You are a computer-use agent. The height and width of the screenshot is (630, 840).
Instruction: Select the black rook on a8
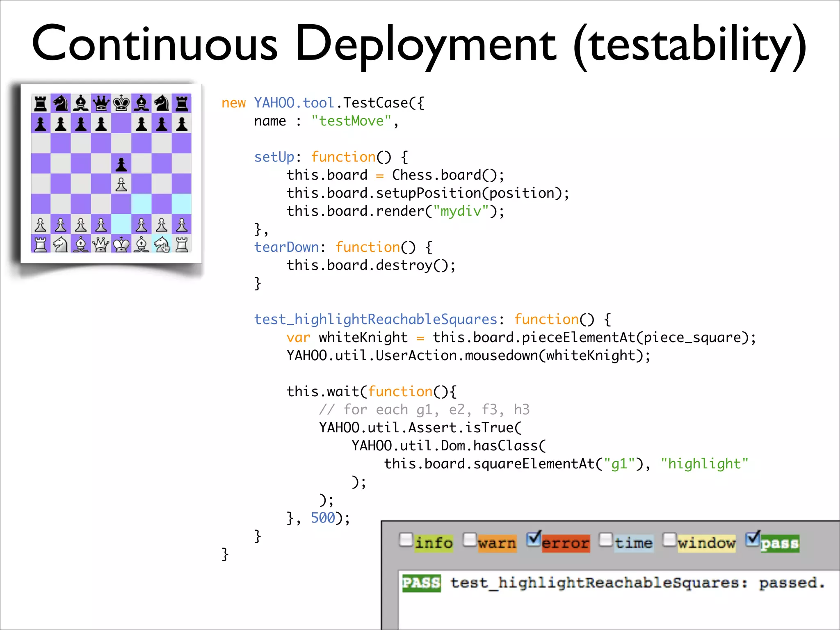click(x=41, y=103)
